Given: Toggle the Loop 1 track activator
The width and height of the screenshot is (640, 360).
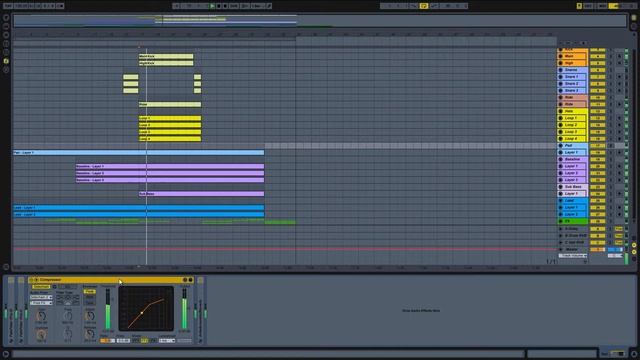Looking at the screenshot, I should pos(598,118).
